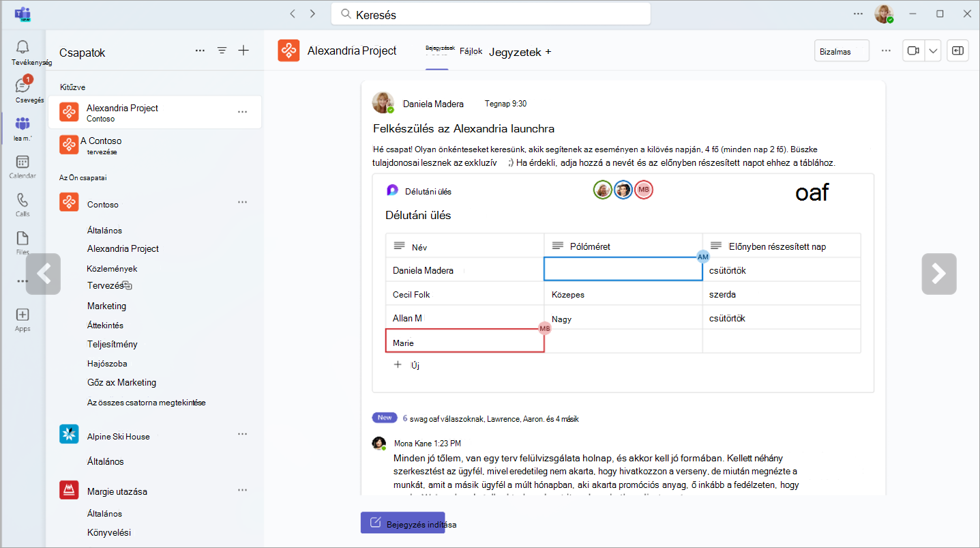Open the Calendar app in sidebar
Screen dimensions: 980x548
23,167
